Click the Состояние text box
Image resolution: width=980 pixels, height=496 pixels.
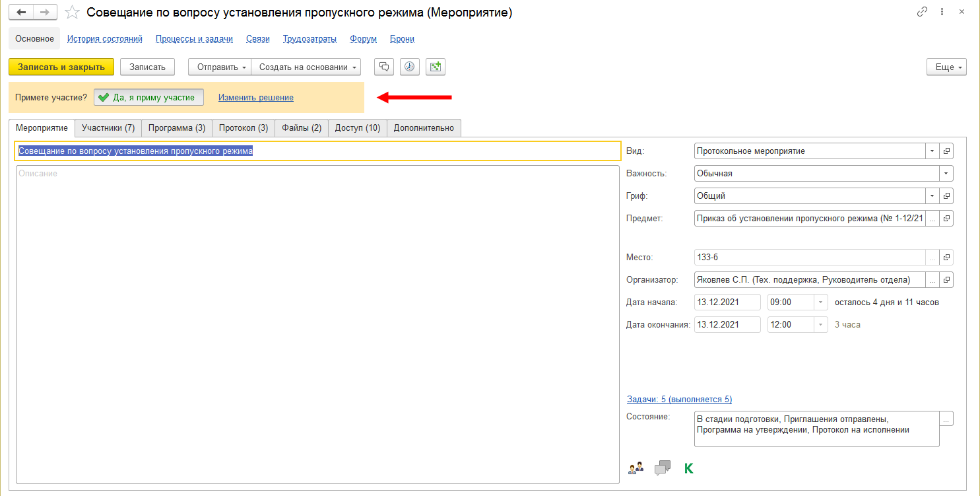[x=816, y=429]
